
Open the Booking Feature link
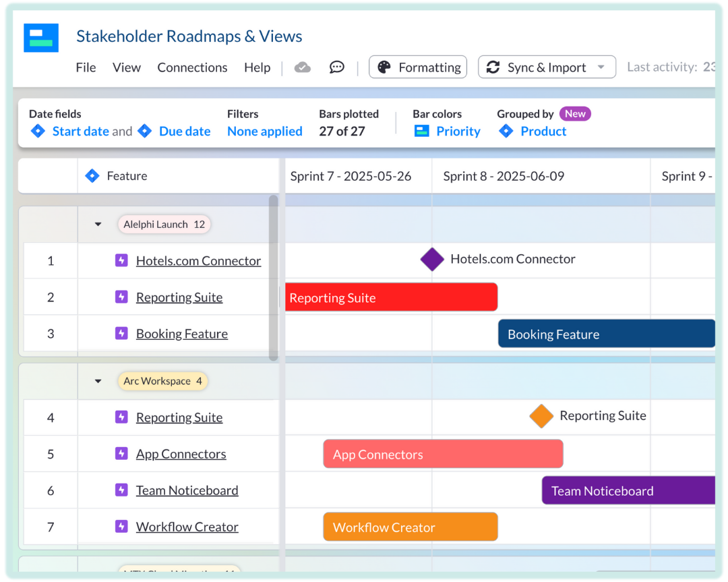point(181,334)
